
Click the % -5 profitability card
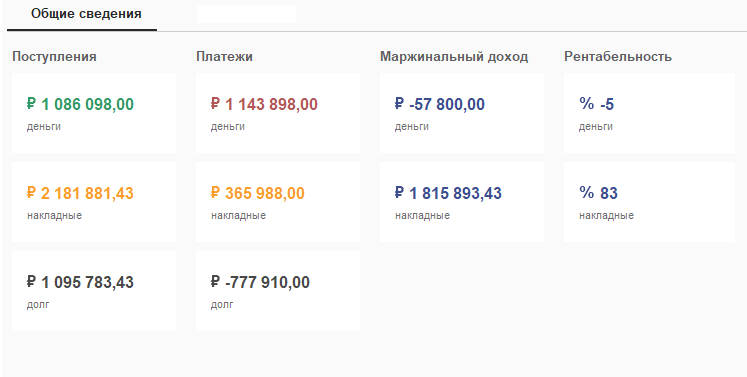click(649, 113)
